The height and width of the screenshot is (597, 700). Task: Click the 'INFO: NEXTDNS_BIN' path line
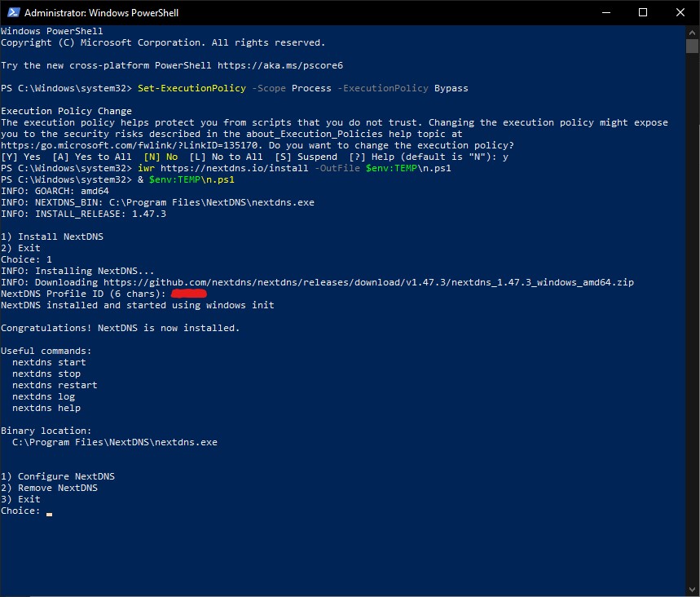[157, 202]
